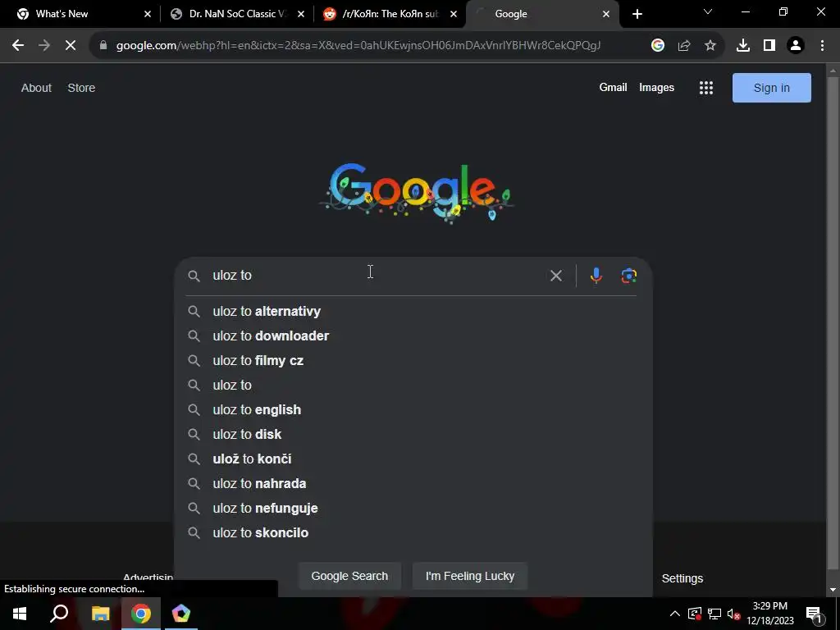
Task: Click the address bar URL
Action: coord(358,46)
